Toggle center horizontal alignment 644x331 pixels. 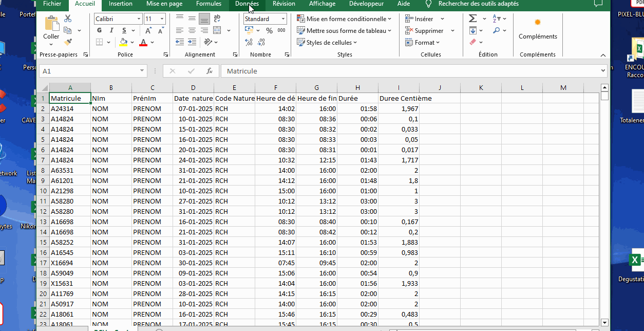click(192, 31)
